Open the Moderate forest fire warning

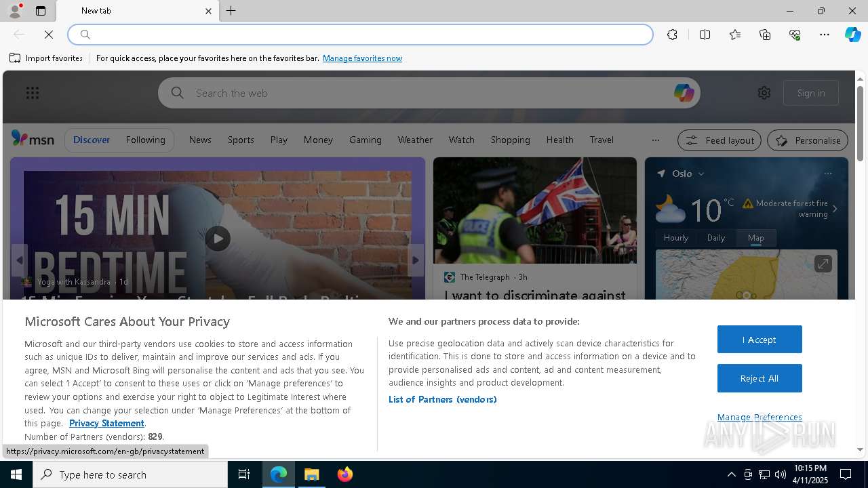(x=785, y=208)
